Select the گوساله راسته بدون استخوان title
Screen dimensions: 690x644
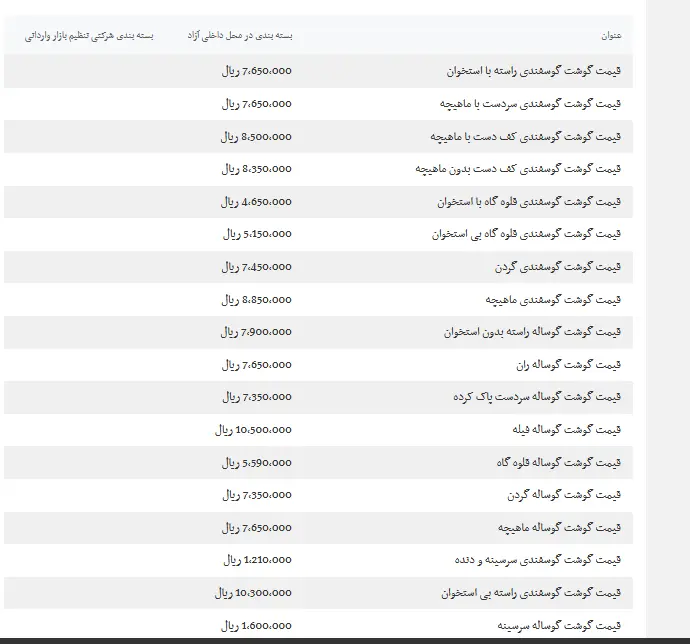pos(531,332)
